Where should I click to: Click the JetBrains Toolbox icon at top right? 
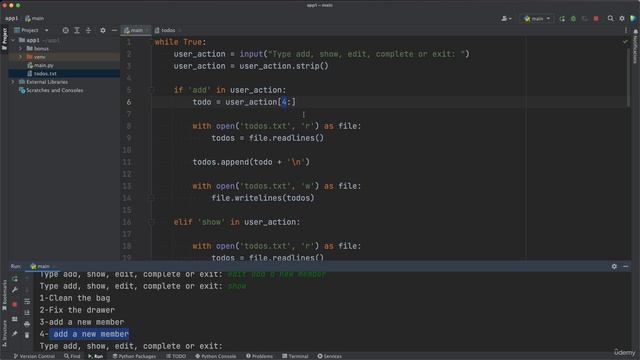tap(633, 18)
